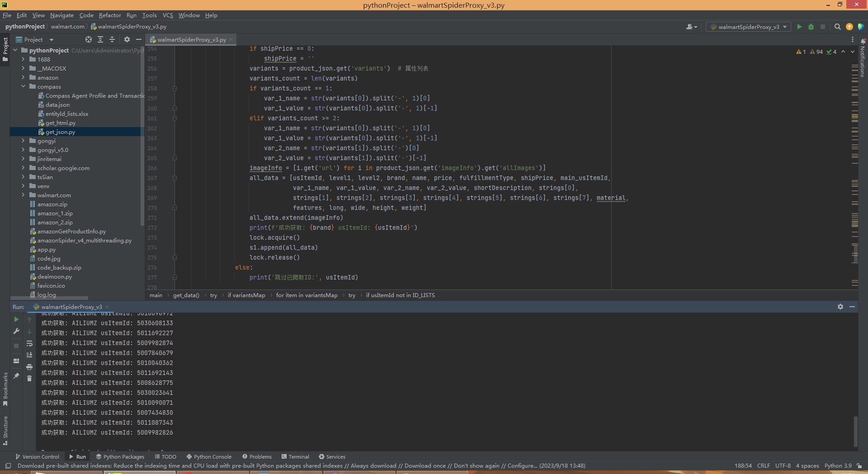Click the 94 weak warnings indicator

coord(816,52)
